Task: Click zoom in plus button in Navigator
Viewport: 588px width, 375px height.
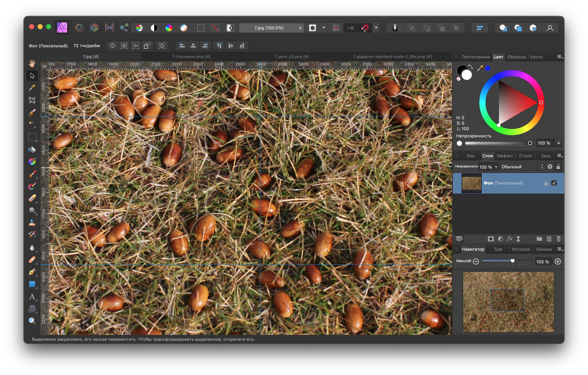Action: (x=557, y=261)
